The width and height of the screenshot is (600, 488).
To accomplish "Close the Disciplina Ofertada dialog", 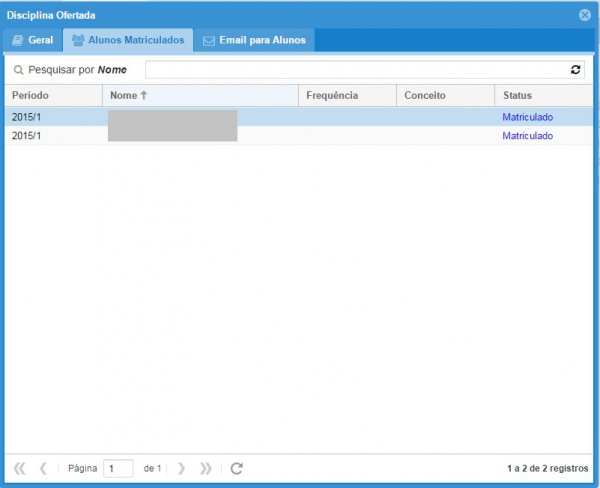I will click(585, 15).
